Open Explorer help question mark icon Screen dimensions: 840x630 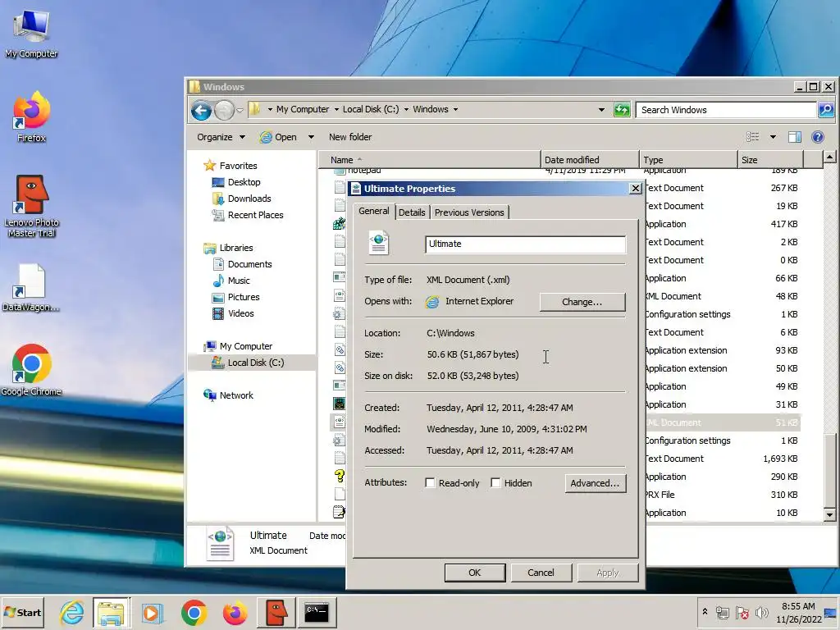(818, 137)
